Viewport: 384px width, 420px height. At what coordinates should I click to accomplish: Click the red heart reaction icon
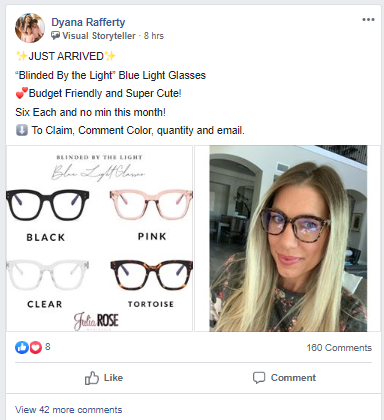[35, 347]
